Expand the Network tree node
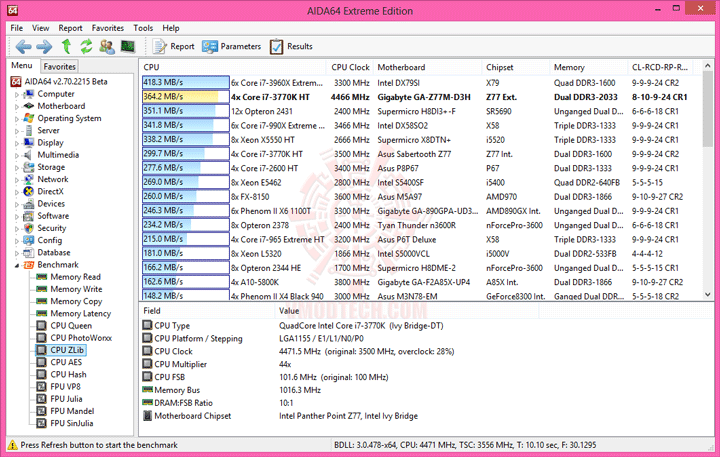Image resolution: width=720 pixels, height=457 pixels. (17, 180)
